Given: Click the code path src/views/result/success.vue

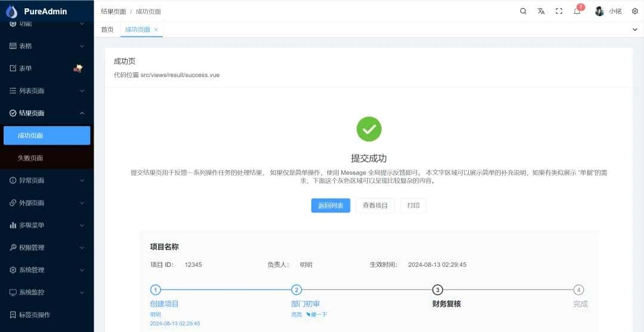Looking at the screenshot, I should pos(180,75).
